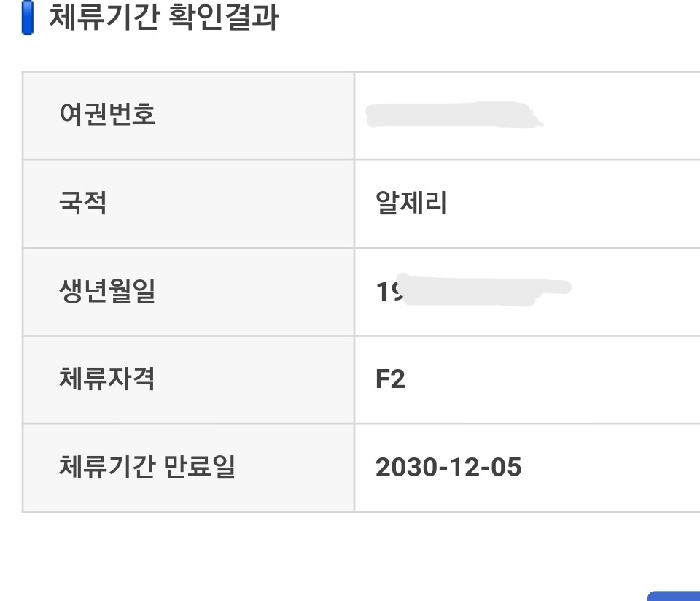Click the left column header area

(x=190, y=113)
